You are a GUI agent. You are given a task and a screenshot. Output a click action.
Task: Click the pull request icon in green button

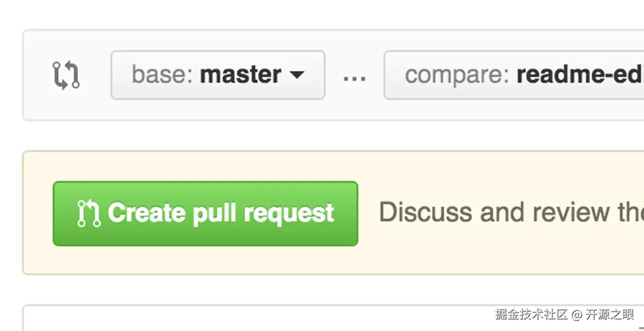pos(89,214)
